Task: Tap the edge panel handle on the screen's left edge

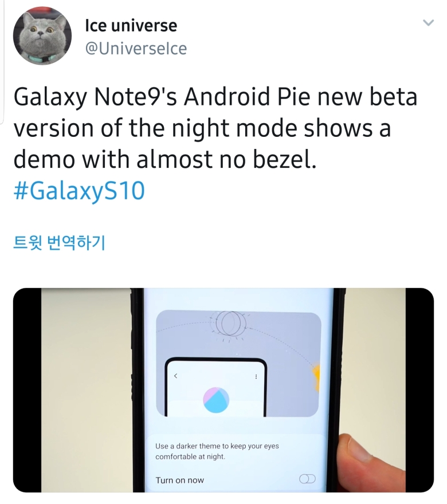Action: [1, 61]
